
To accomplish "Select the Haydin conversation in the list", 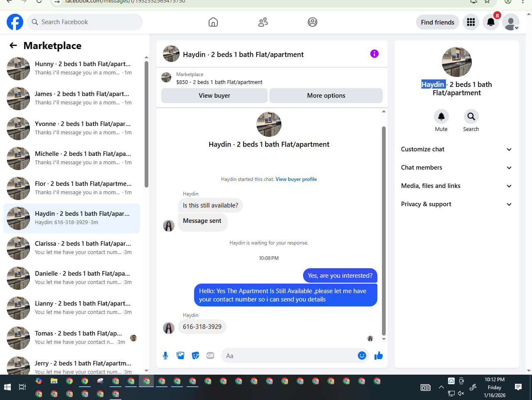I will click(72, 218).
